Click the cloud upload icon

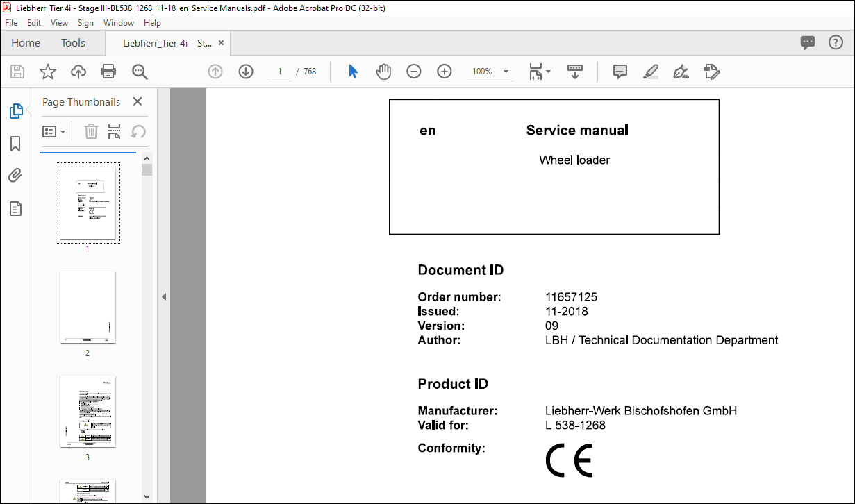tap(78, 72)
